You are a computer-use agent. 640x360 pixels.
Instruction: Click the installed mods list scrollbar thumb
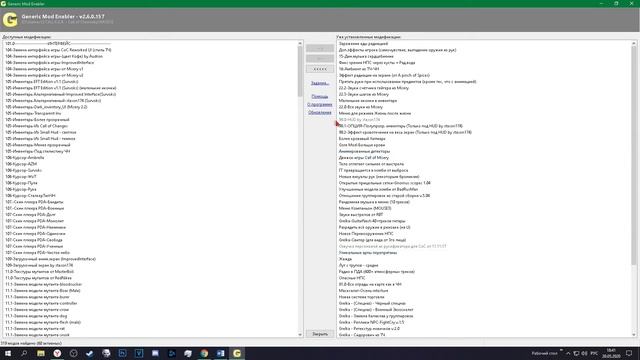(x=634, y=155)
